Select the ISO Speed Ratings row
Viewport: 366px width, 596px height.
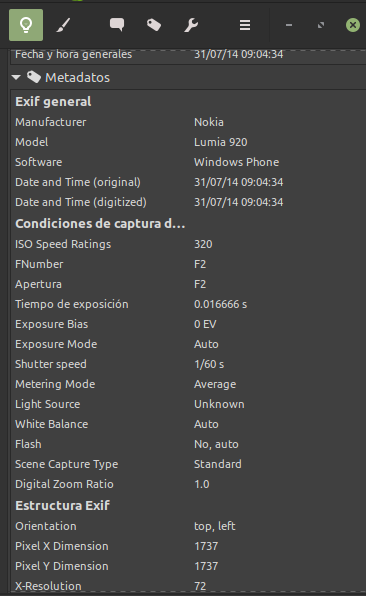(188, 244)
